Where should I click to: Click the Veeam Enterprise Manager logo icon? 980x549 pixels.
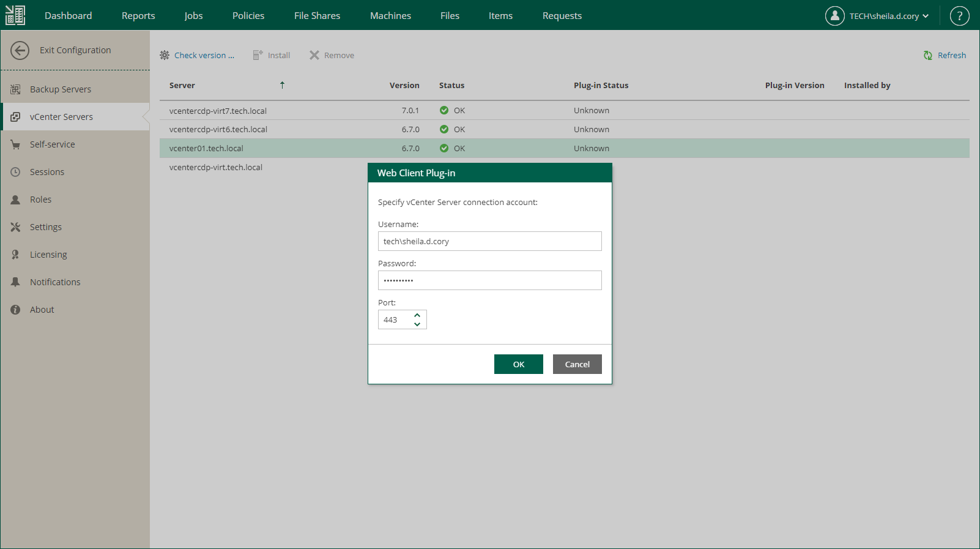[x=15, y=15]
